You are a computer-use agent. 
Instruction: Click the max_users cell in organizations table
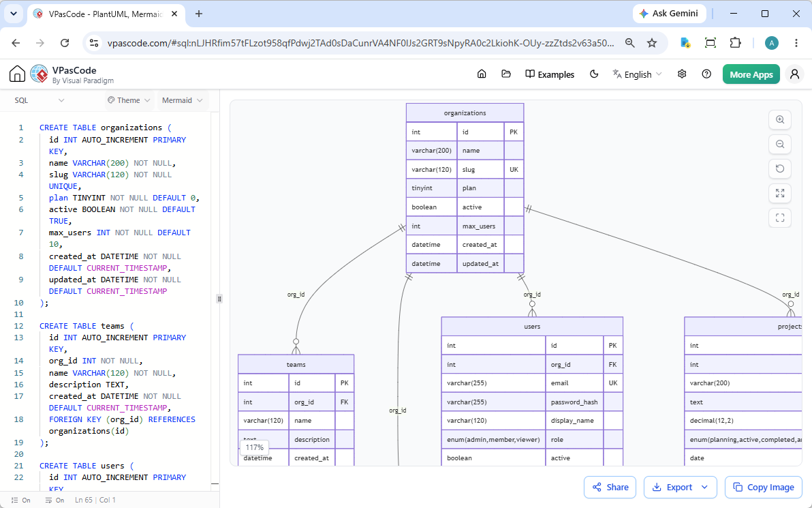tap(480, 226)
